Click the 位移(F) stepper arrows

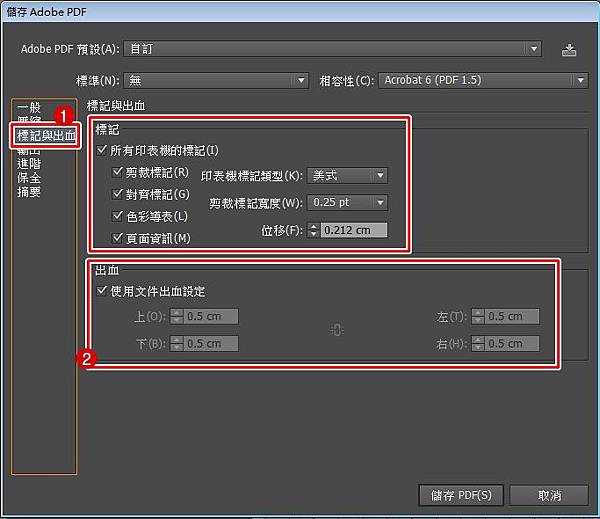click(313, 230)
